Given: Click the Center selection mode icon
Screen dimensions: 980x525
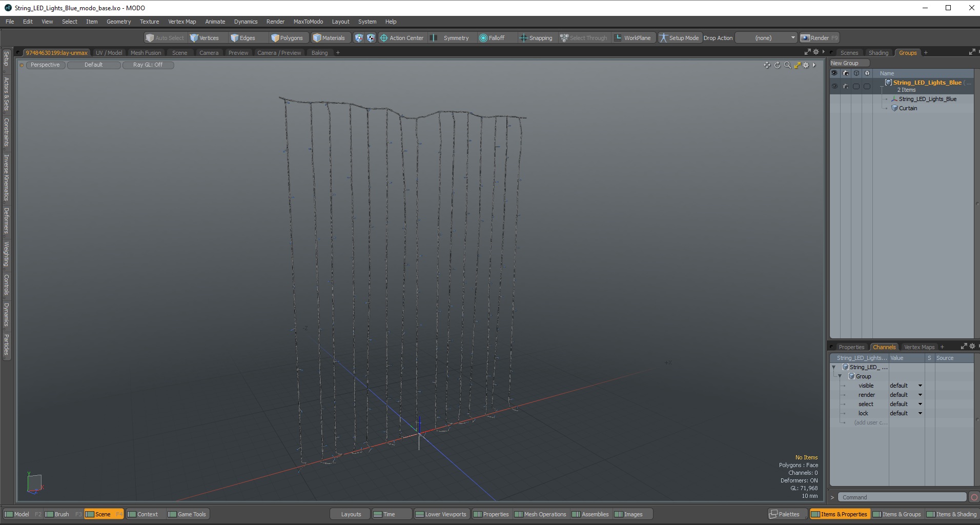Looking at the screenshot, I should 371,38.
